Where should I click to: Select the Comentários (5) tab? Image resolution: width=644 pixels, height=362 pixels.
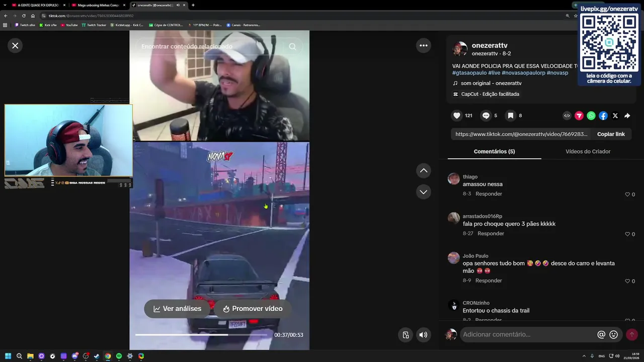[494, 151]
